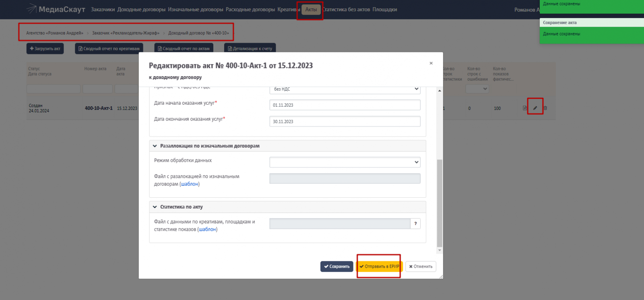The image size is (644, 300).
Task: Click the Агентство «Романов Андрей» breadcrumb
Action: [55, 33]
